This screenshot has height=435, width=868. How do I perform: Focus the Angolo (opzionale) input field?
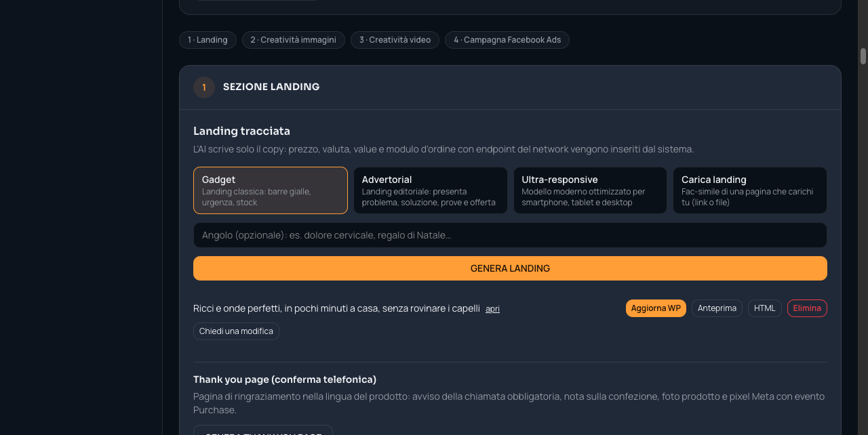point(510,235)
